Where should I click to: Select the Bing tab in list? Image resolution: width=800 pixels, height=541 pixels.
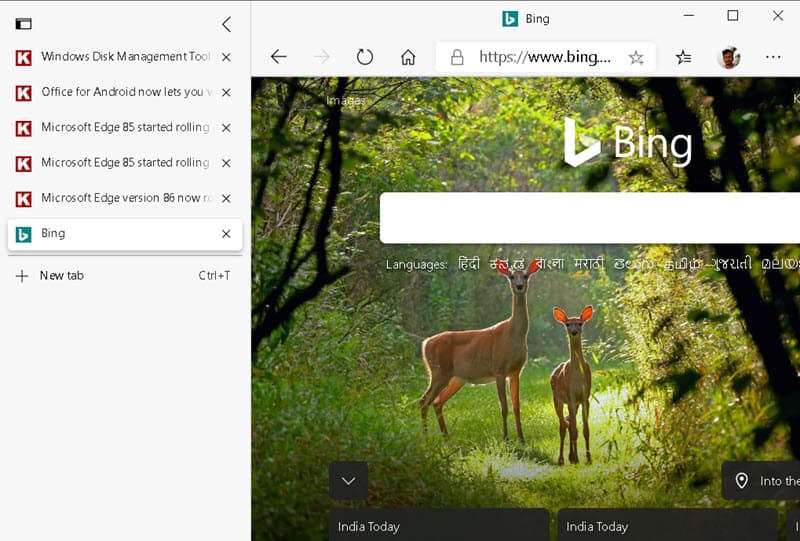point(125,234)
